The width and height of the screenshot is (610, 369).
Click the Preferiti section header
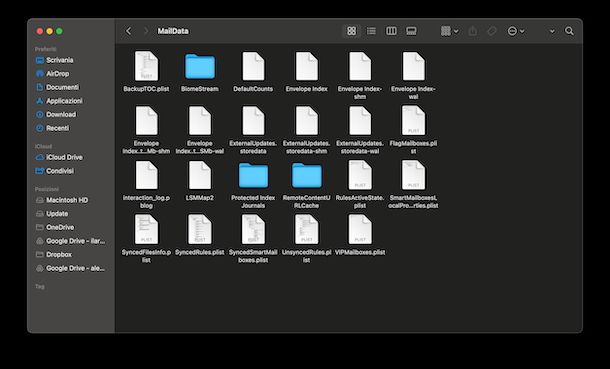point(46,49)
